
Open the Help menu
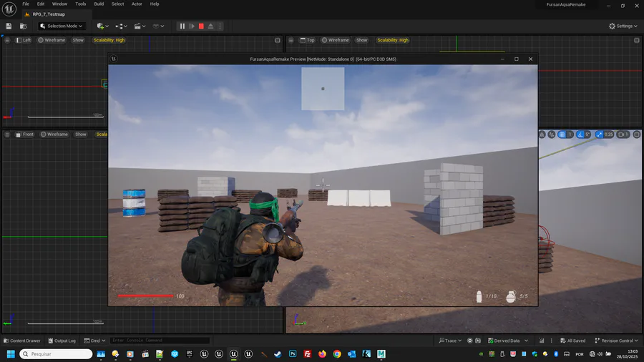155,4
